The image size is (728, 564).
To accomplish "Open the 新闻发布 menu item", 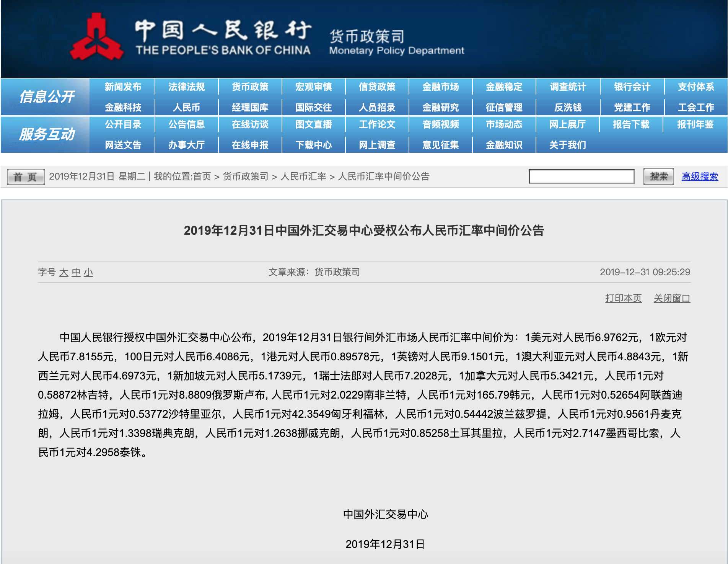I will 123,87.
